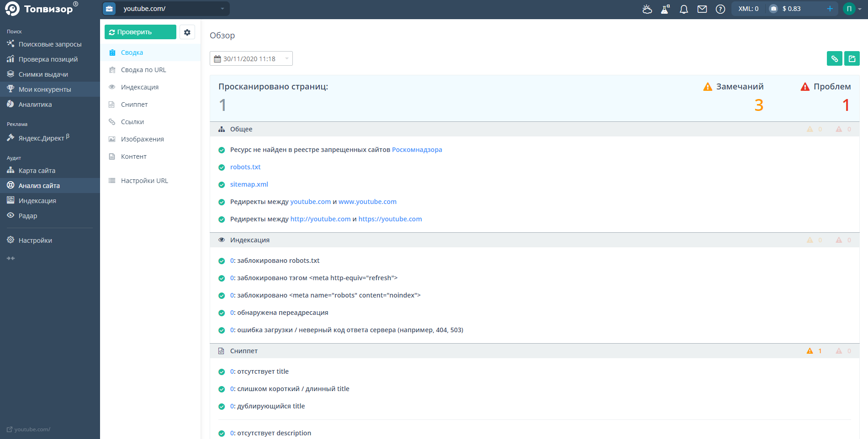The image size is (868, 439).
Task: Switch to Индексация tab in submenu
Action: 150,87
